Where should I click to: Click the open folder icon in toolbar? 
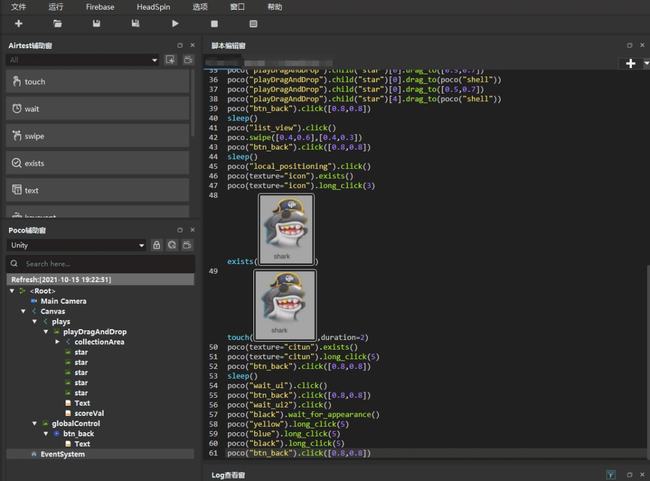click(57, 23)
